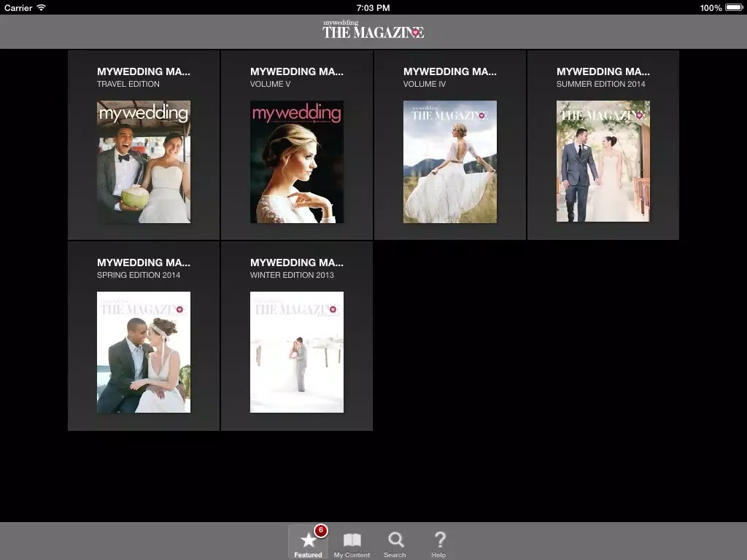Tap the title above Volume V
The image size is (747, 560).
pyautogui.click(x=297, y=71)
